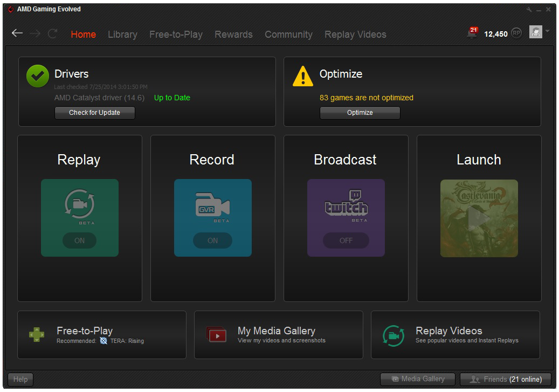
Task: Click the Check for Update button
Action: tap(94, 113)
